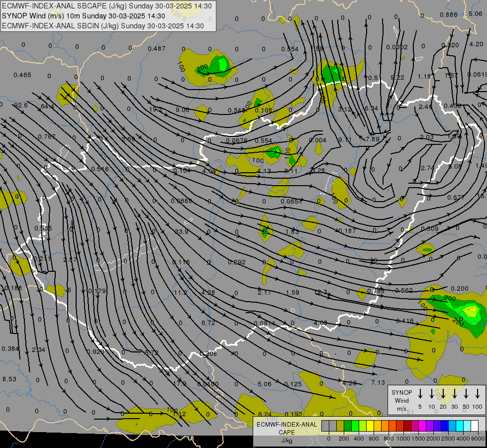This screenshot has height=448, width=487.
Task: Click the 9.22 value on the map
Action: point(397,78)
